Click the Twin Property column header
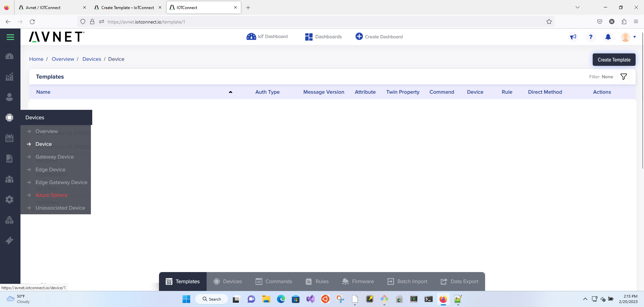The image size is (644, 307). pyautogui.click(x=403, y=92)
